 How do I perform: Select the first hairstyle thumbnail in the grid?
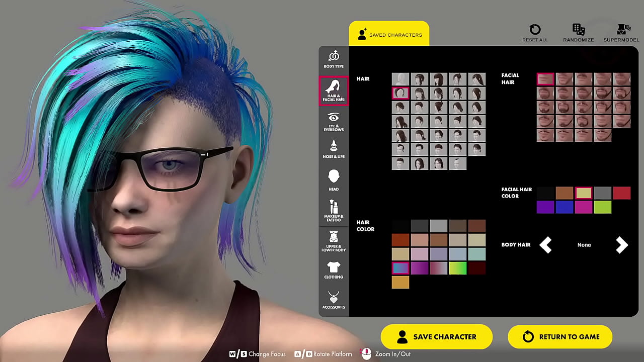(400, 79)
